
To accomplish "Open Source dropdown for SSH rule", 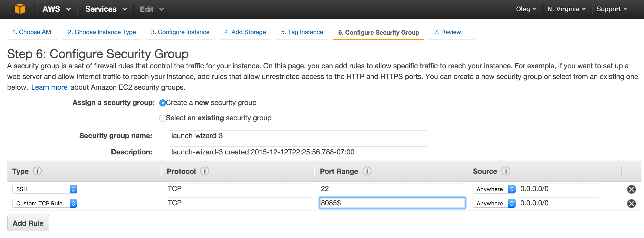I will point(494,189).
